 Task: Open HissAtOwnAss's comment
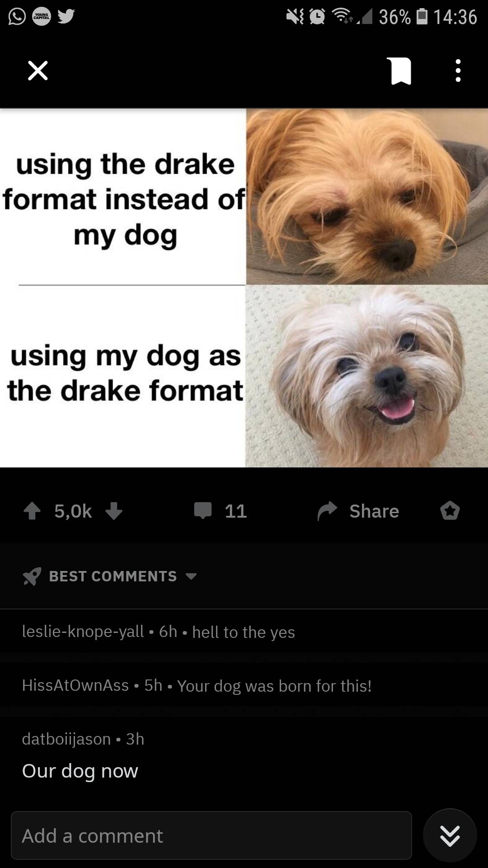[x=244, y=685]
